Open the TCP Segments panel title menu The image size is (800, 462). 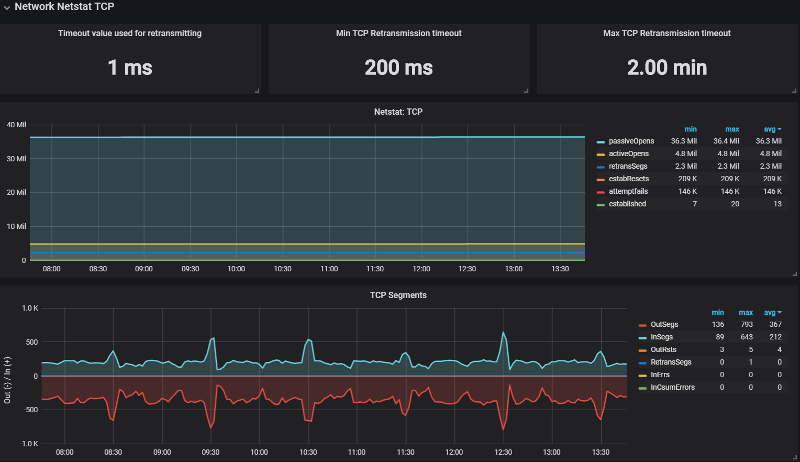click(399, 295)
